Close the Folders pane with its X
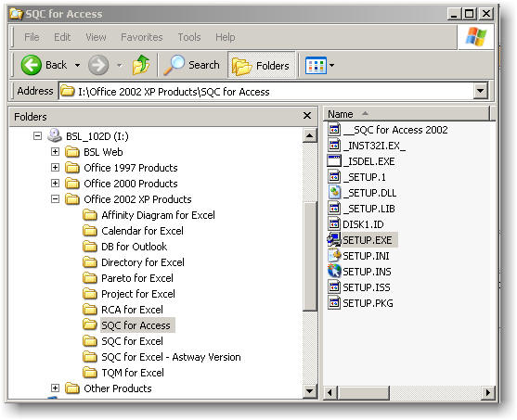 click(307, 116)
